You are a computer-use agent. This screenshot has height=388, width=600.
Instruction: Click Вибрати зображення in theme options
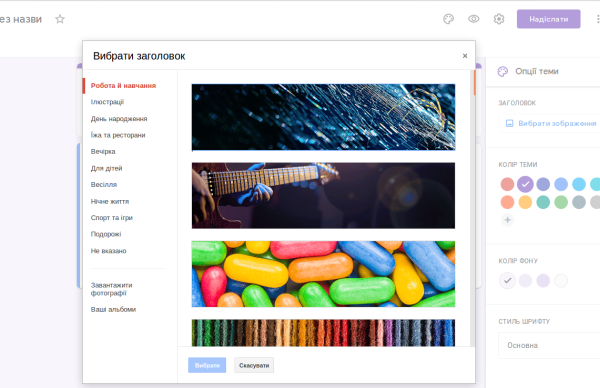click(x=551, y=123)
